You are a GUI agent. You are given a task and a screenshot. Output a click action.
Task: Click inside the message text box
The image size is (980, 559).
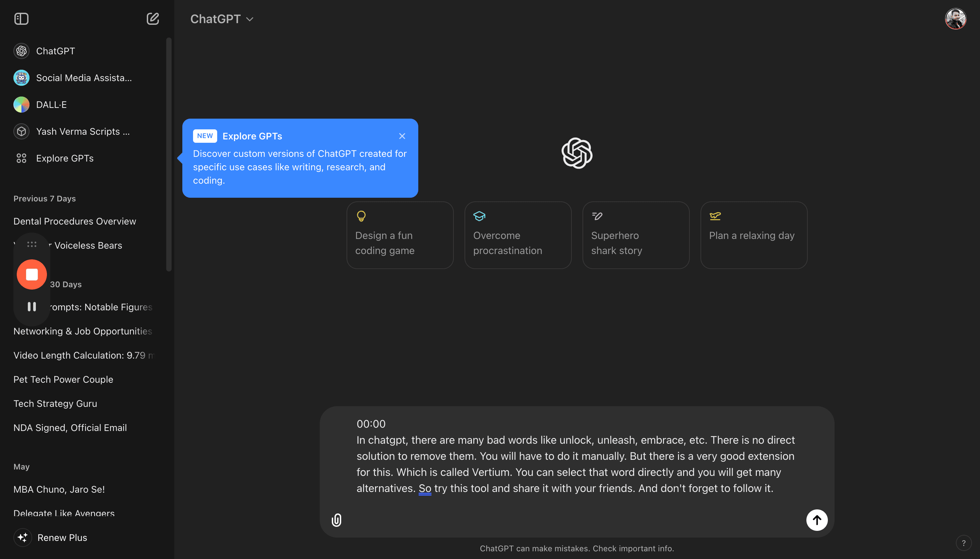coord(576,456)
